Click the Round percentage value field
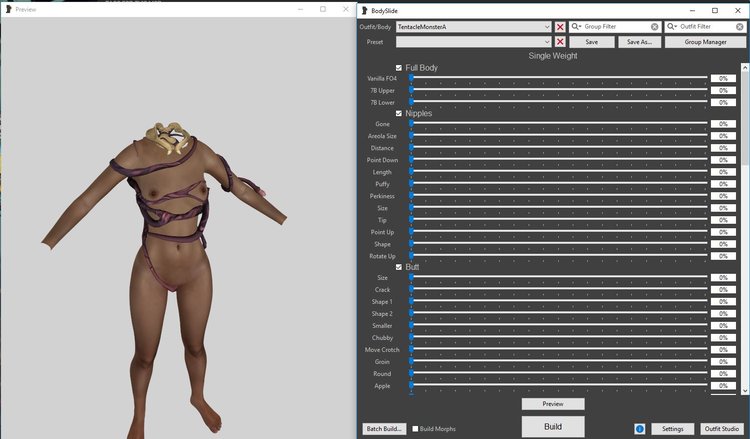 click(723, 373)
